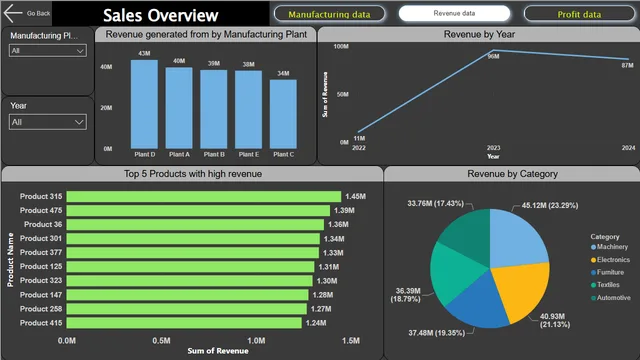Screen dimensions: 640x360
Task: Click the Top 5 Products chart title
Action: pos(193,174)
